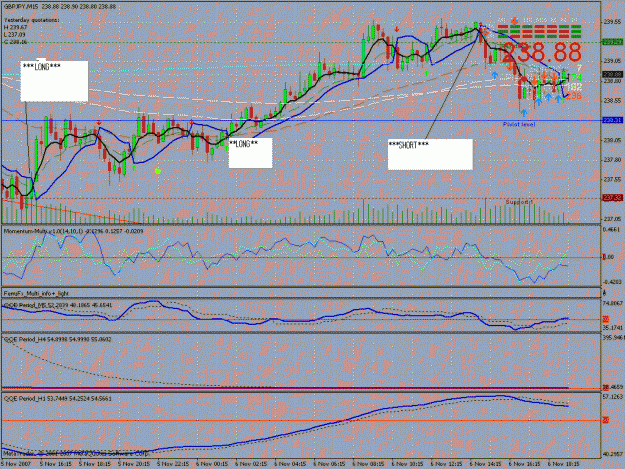Click the orange '236' value beside price
625x469 pixels.
point(574,96)
